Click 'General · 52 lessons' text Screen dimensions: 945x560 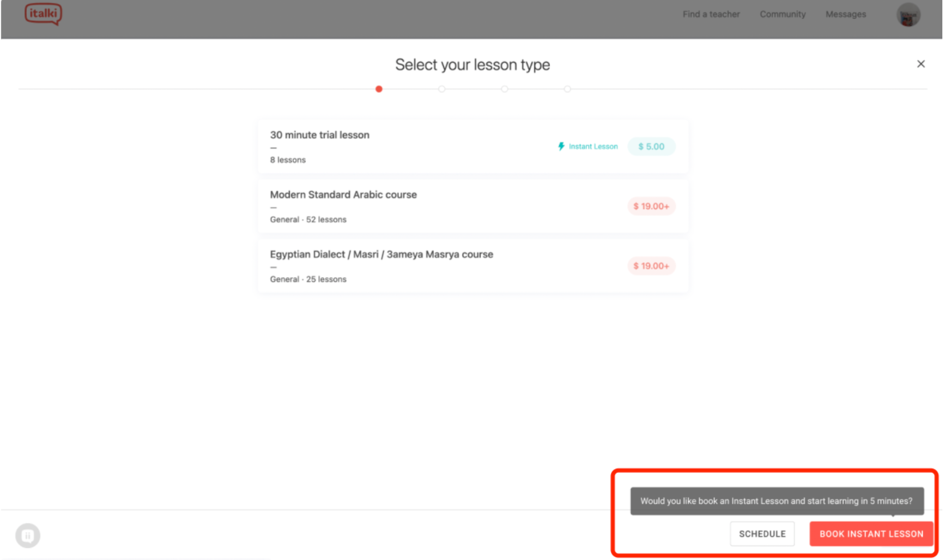pyautogui.click(x=308, y=220)
